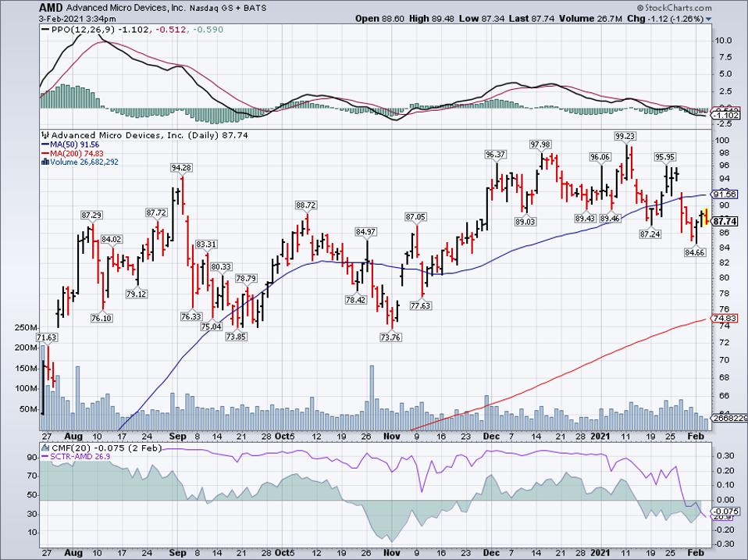Click the 94.28 September high label
Image resolution: width=748 pixels, height=560 pixels.
pos(181,168)
